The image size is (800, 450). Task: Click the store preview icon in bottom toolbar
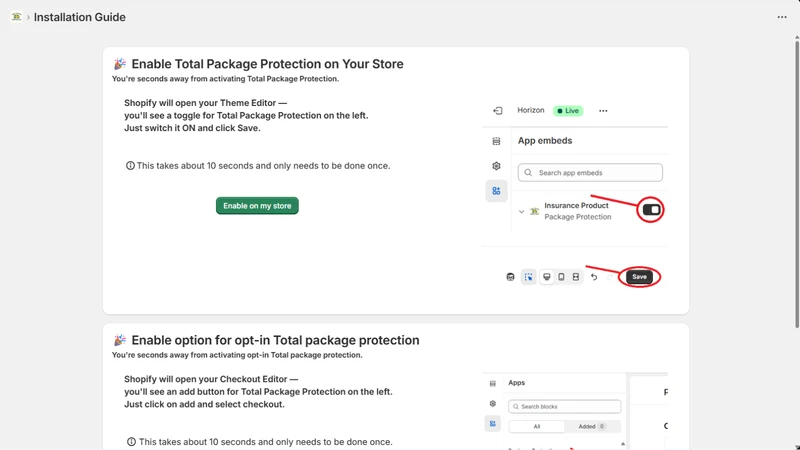pyautogui.click(x=510, y=277)
